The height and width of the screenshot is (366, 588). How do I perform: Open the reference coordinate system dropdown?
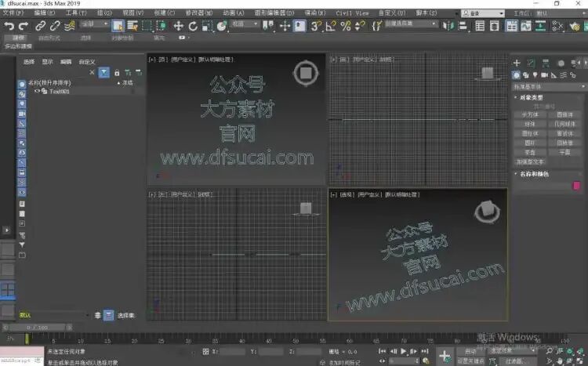click(245, 24)
